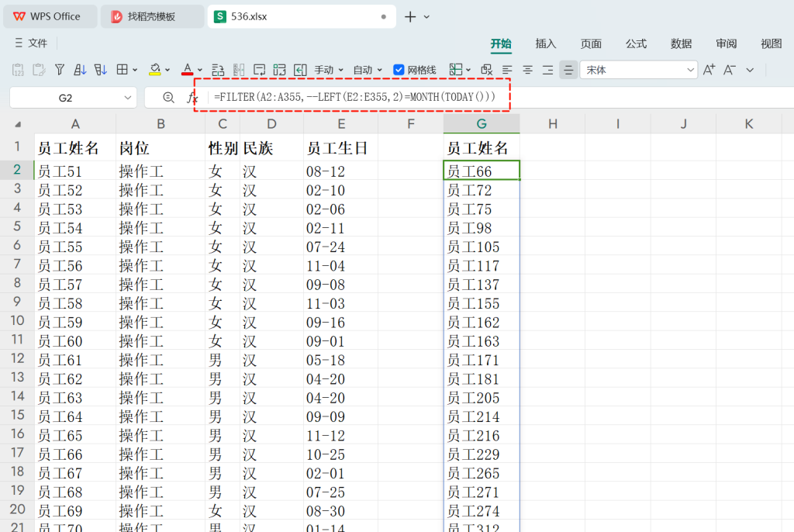Decrease the font size

[729, 70]
